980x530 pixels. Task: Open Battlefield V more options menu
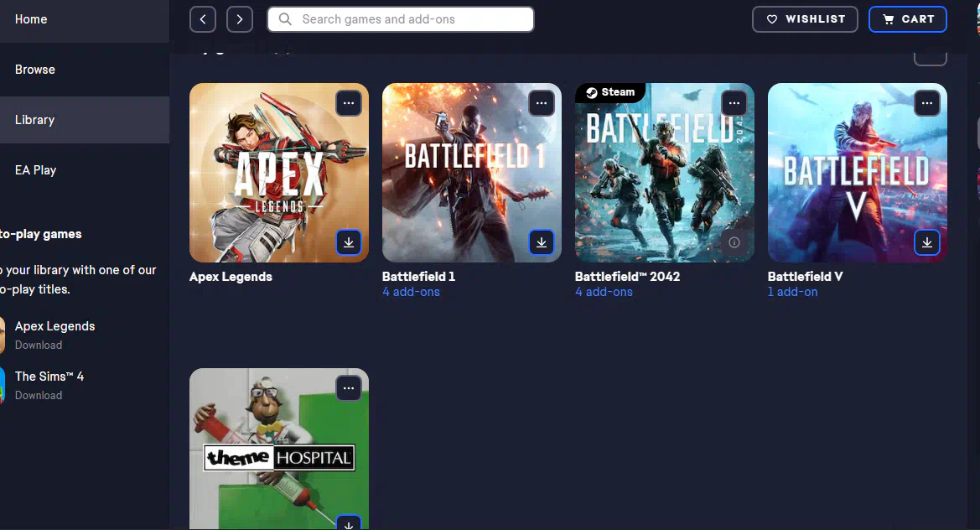click(927, 103)
